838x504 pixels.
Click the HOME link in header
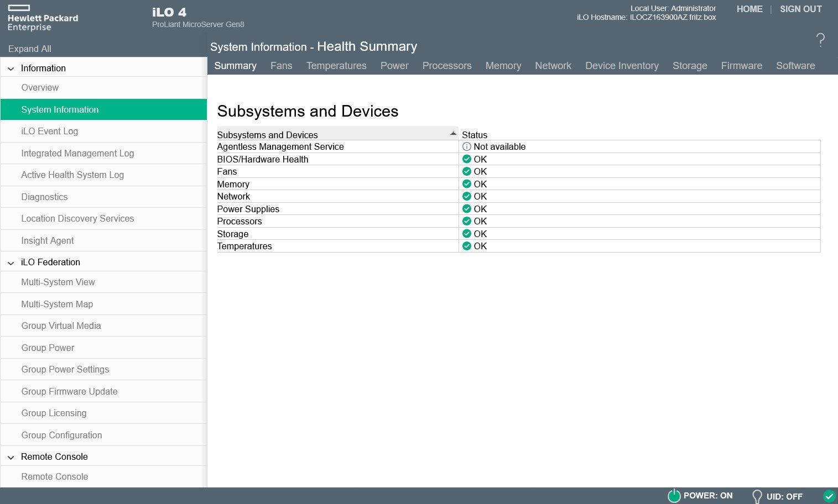749,9
